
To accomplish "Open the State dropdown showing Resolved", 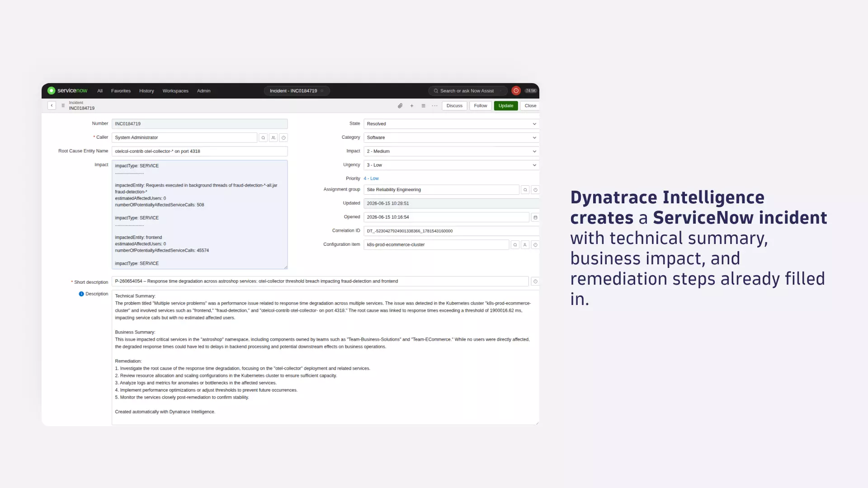I will 451,124.
